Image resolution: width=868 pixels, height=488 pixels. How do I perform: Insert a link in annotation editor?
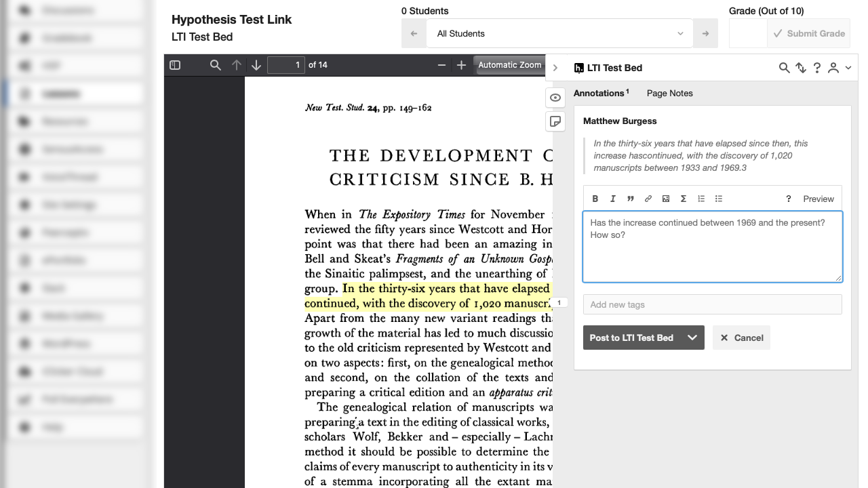click(648, 199)
